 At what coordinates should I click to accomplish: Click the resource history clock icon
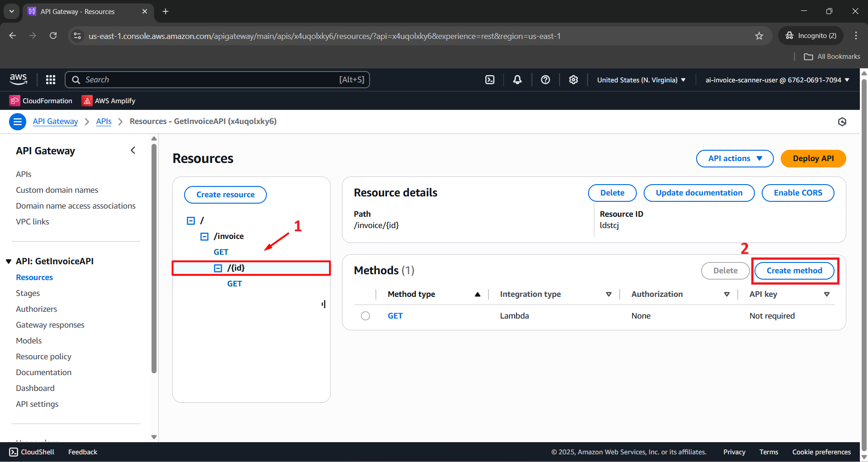click(842, 121)
